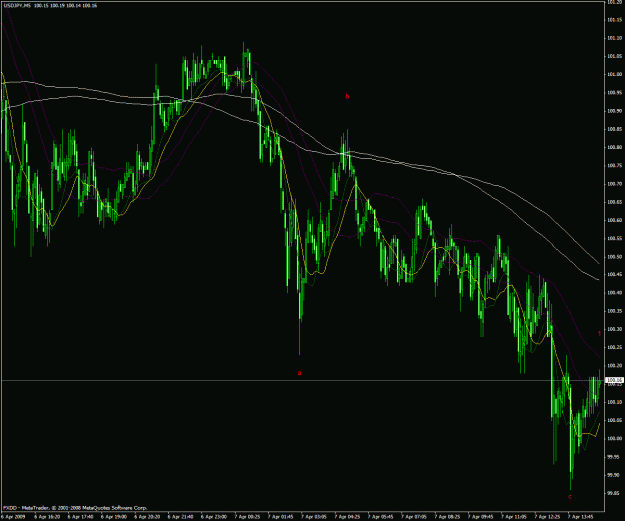Click the "6 Apr 2009" time axis label
The height and width of the screenshot is (521, 625).
[13, 517]
